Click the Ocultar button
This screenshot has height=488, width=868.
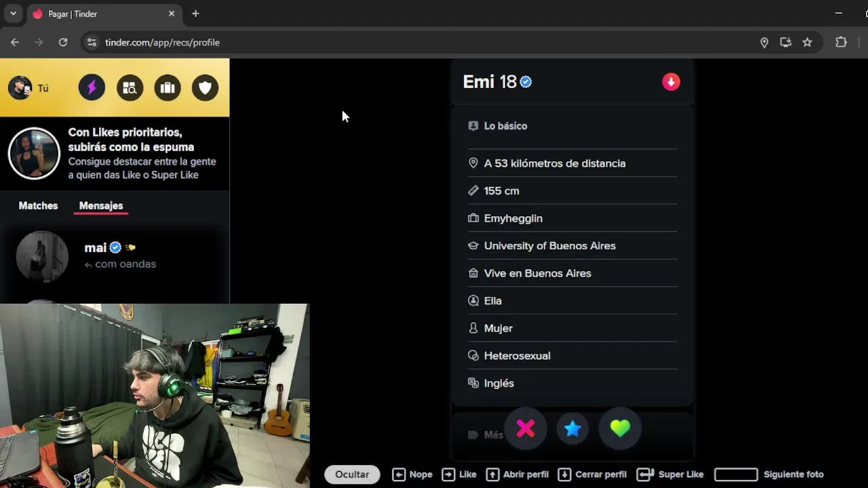coord(352,474)
